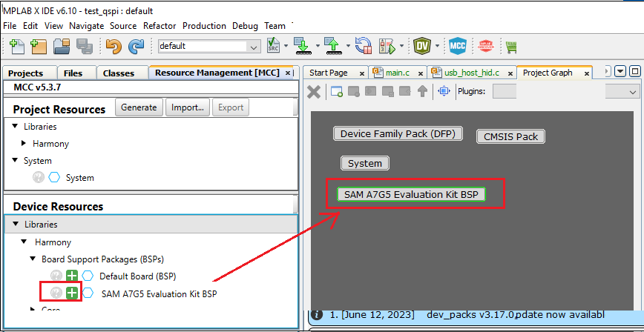The image size is (644, 332).
Task: Open the Production menu
Action: tap(204, 26)
